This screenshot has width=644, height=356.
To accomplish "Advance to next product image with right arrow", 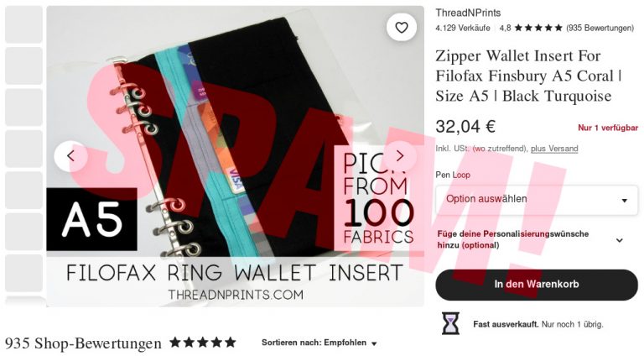I will tap(400, 156).
